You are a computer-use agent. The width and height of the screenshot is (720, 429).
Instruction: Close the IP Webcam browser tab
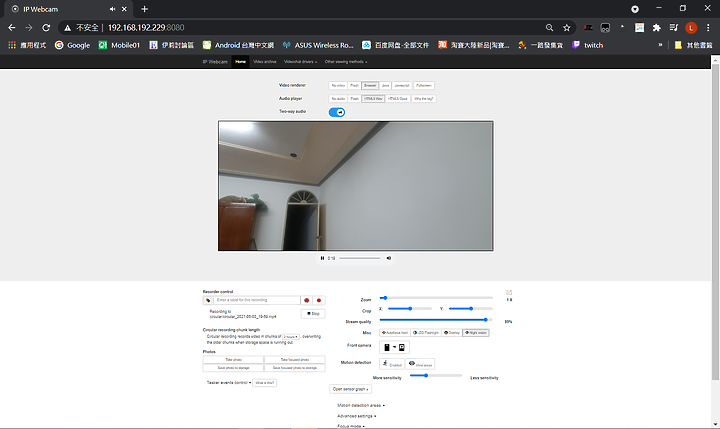[124, 9]
